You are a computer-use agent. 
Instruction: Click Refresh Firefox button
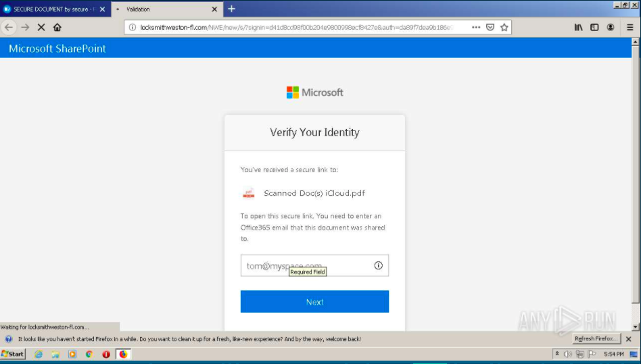[596, 339]
